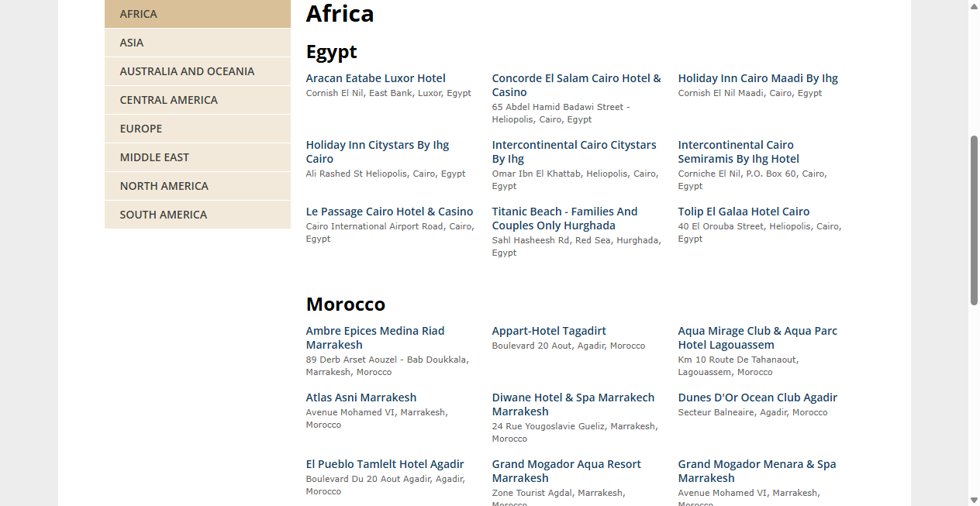The height and width of the screenshot is (506, 980).
Task: Visit Atlas Asni Marrakesh hotel link
Action: click(361, 398)
